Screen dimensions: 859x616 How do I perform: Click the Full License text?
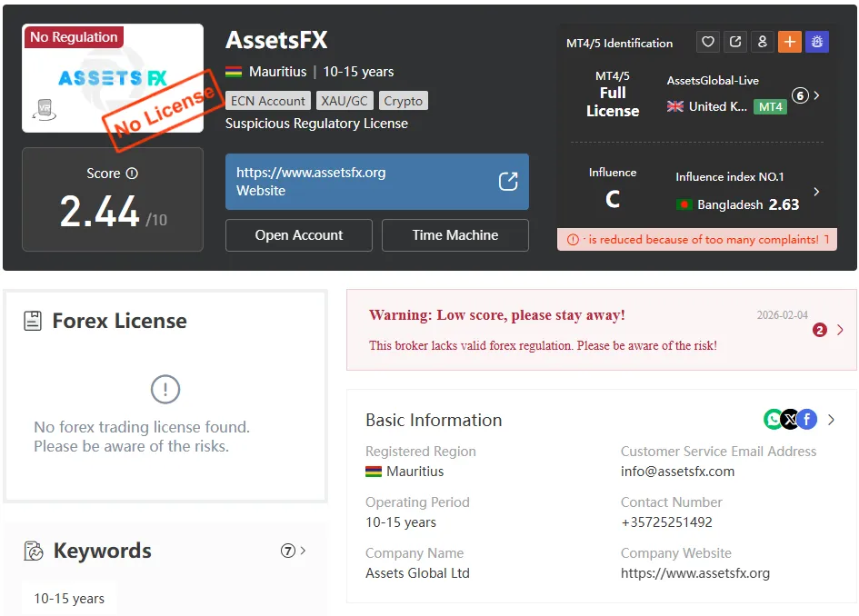pyautogui.click(x=613, y=102)
